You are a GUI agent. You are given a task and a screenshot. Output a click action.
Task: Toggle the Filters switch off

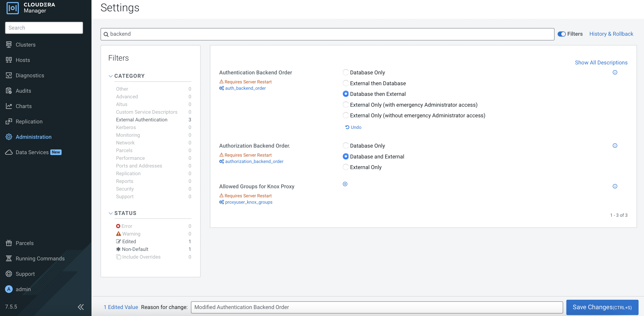click(562, 34)
